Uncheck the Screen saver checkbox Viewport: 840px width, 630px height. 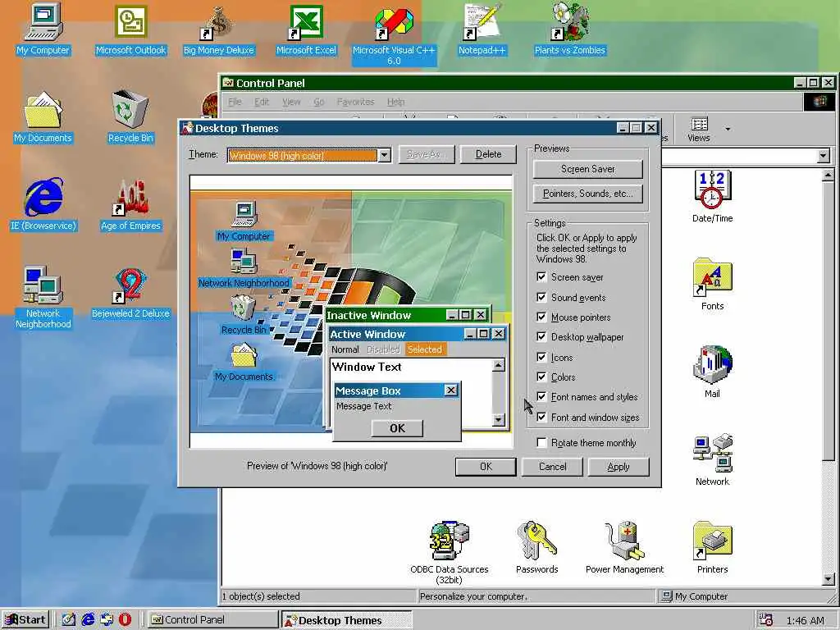[x=541, y=277]
